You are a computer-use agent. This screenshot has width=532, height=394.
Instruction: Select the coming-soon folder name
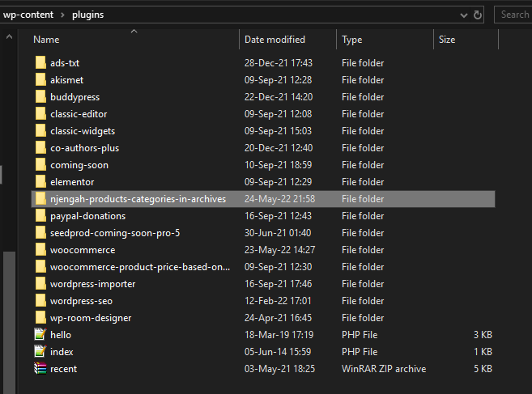[79, 165]
